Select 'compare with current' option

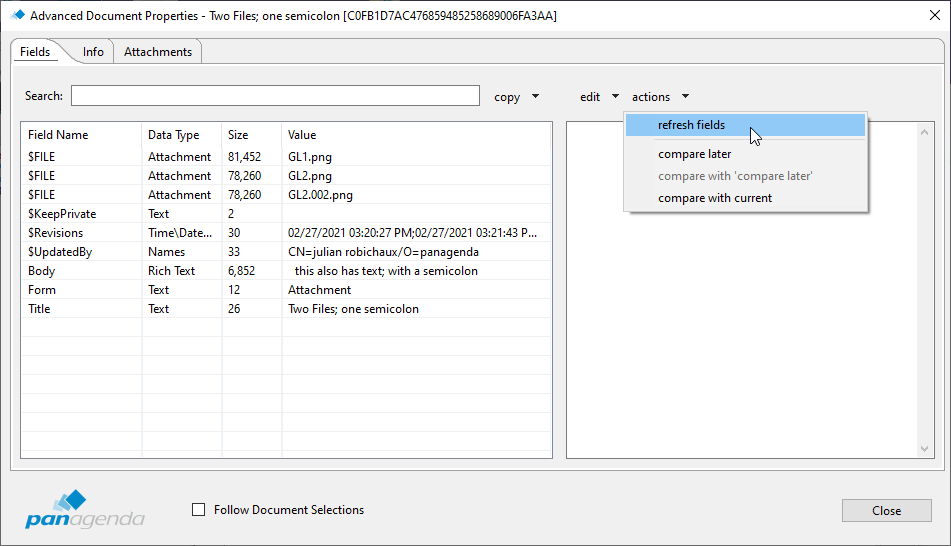tap(715, 198)
